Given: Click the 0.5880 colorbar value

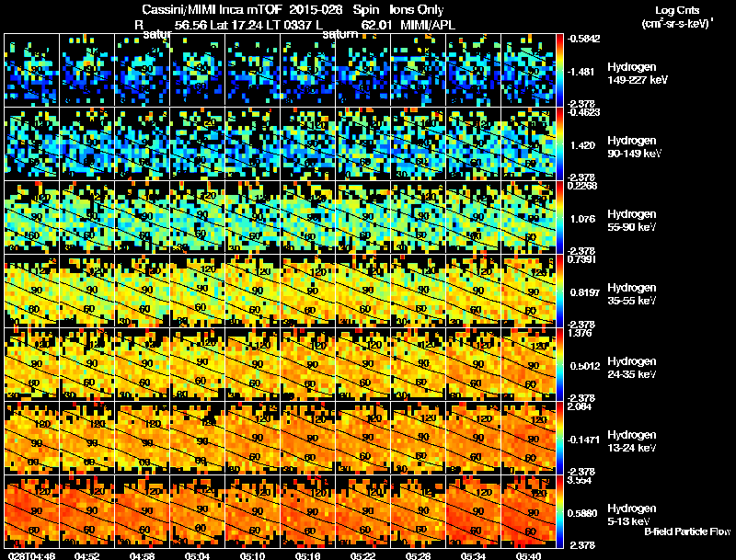Looking at the screenshot, I should tap(584, 514).
